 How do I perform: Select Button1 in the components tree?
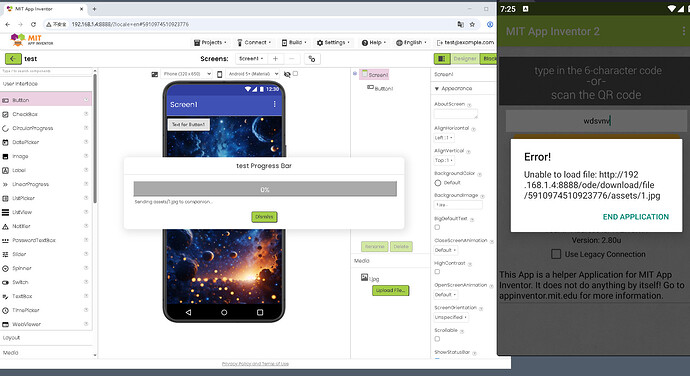tap(380, 88)
